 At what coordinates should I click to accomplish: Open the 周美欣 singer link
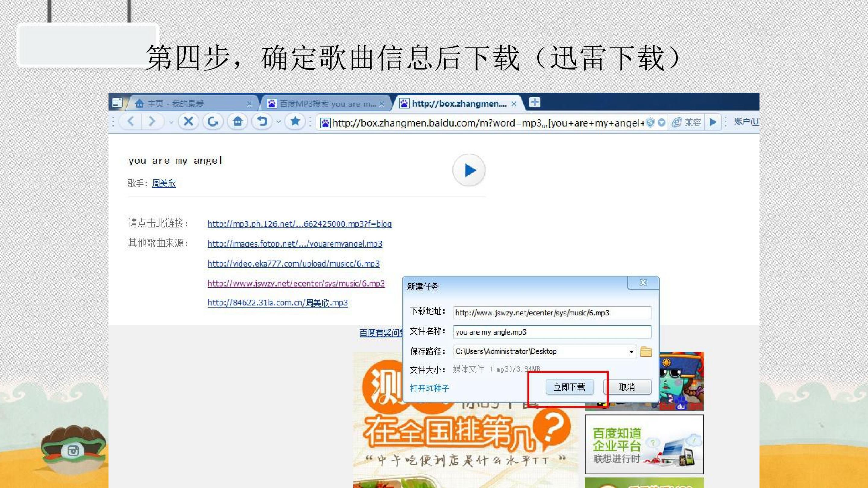pyautogui.click(x=164, y=183)
